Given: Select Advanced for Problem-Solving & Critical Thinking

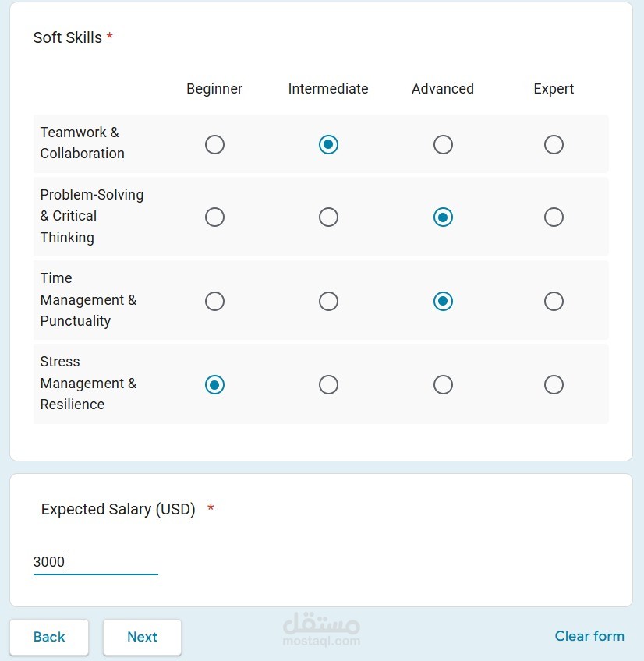Looking at the screenshot, I should click(x=443, y=217).
